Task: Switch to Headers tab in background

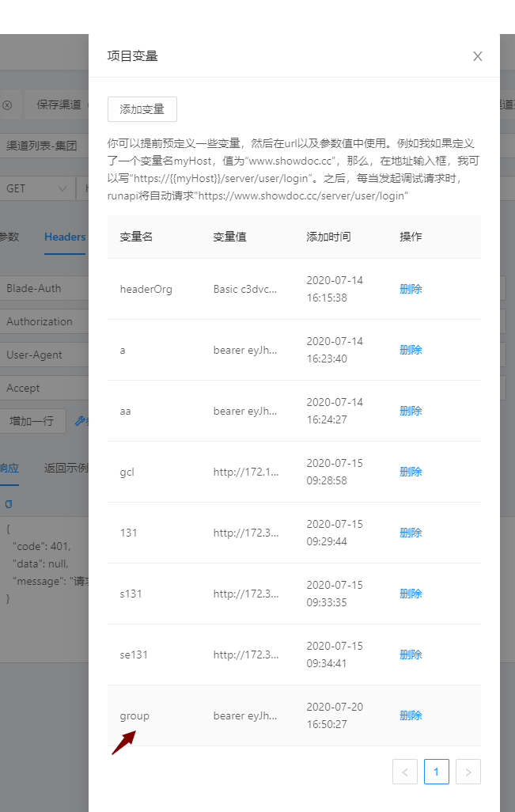Action: pos(65,237)
